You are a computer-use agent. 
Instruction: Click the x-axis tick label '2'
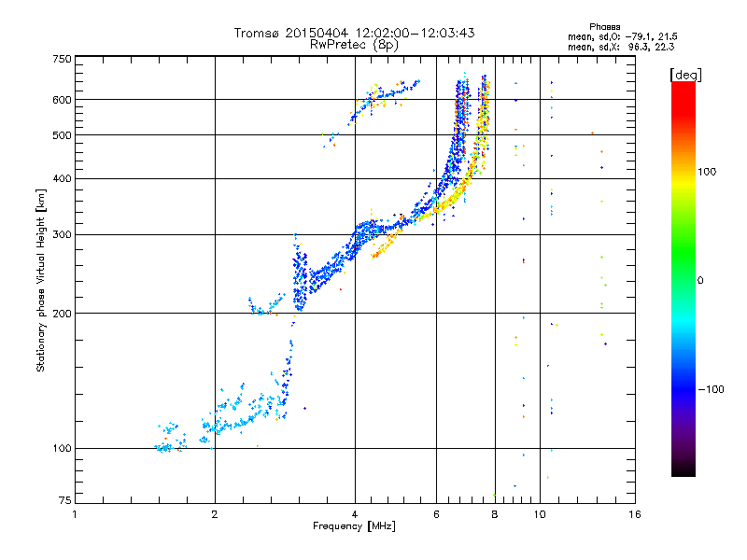tap(215, 514)
